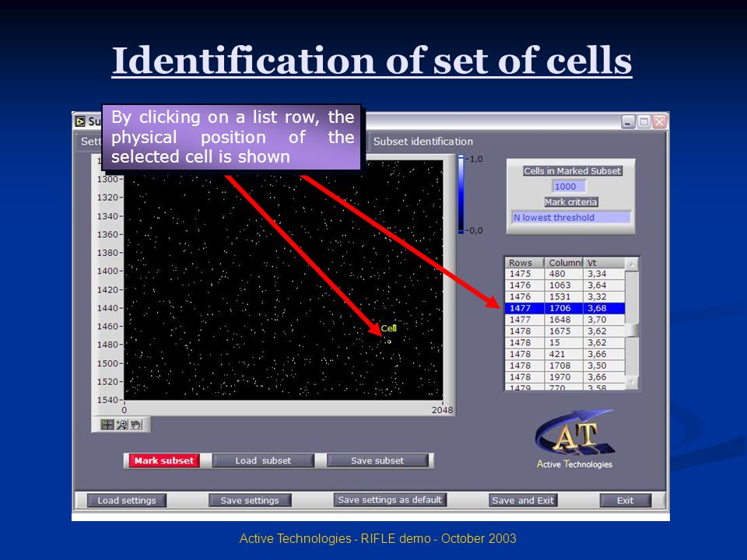Minimize the application window

[628, 121]
